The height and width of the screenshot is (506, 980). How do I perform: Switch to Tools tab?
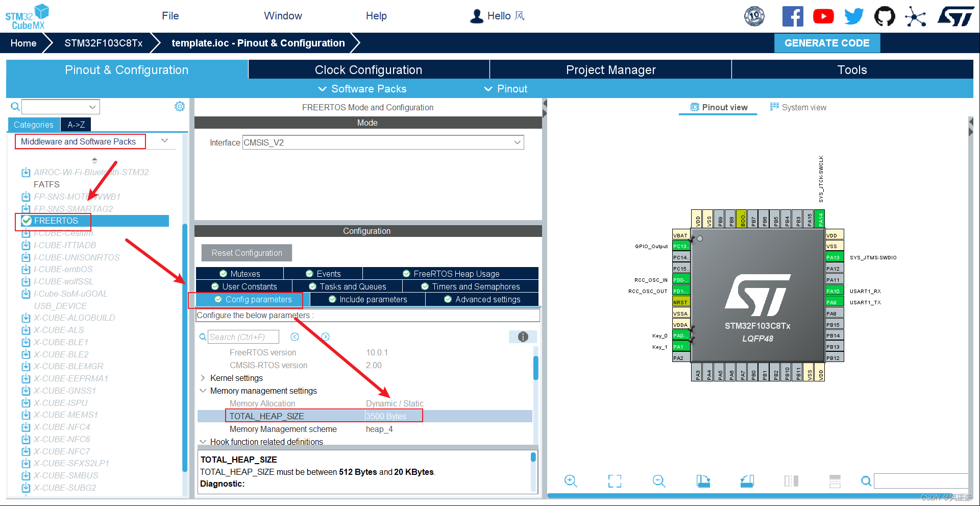(852, 70)
